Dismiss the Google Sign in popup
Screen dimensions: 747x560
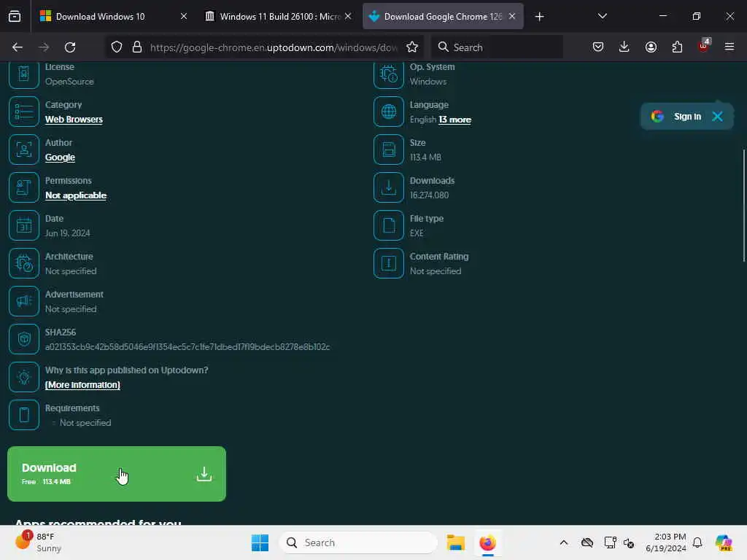pos(717,117)
